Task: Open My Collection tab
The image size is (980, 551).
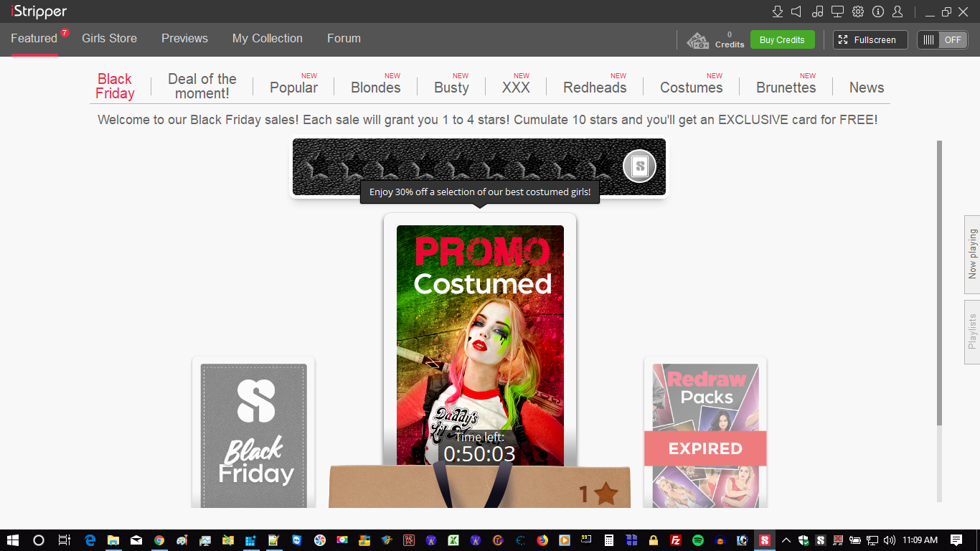Action: [x=267, y=39]
